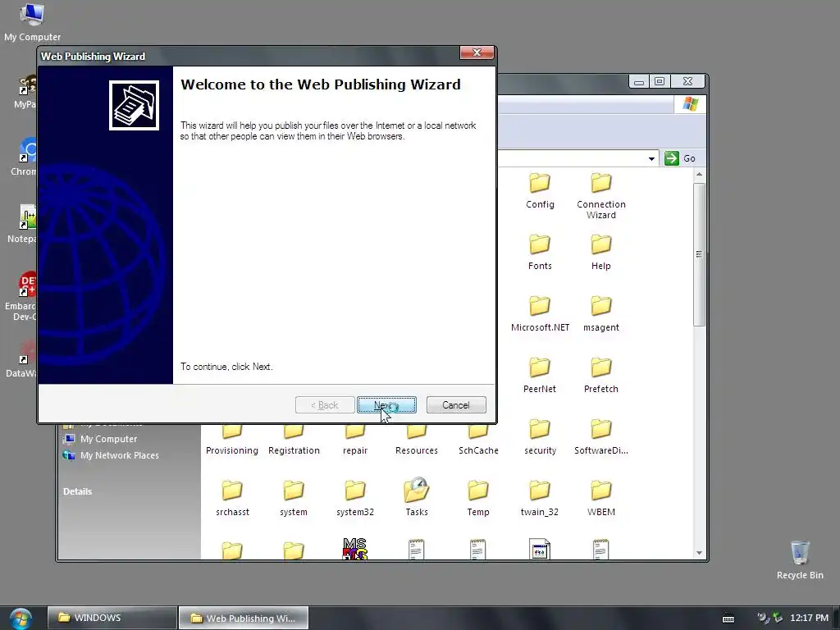This screenshot has width=840, height=630.
Task: Click the explorer scroll up arrow
Action: coord(699,175)
